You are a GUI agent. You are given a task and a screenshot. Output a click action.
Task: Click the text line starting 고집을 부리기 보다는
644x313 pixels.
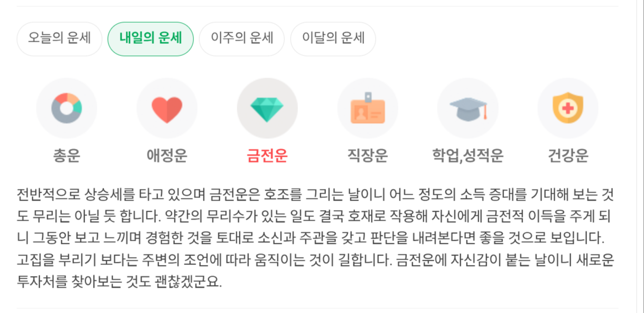[315, 260]
